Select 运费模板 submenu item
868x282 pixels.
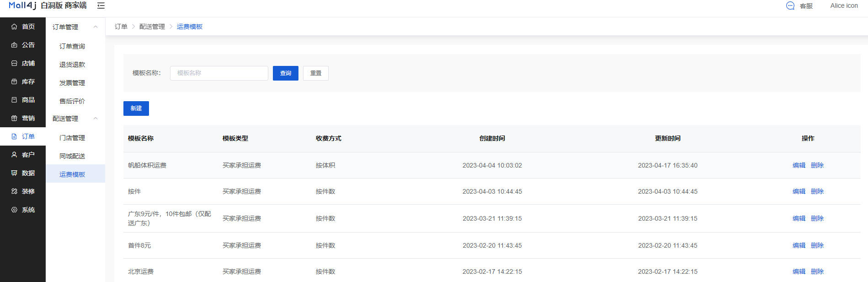point(75,174)
